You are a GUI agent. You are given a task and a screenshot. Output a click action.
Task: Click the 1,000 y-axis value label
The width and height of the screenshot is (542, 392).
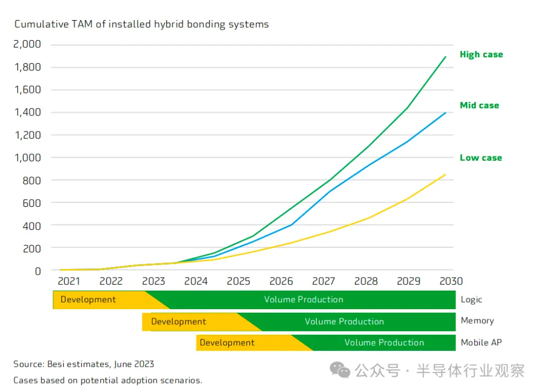pyautogui.click(x=27, y=158)
